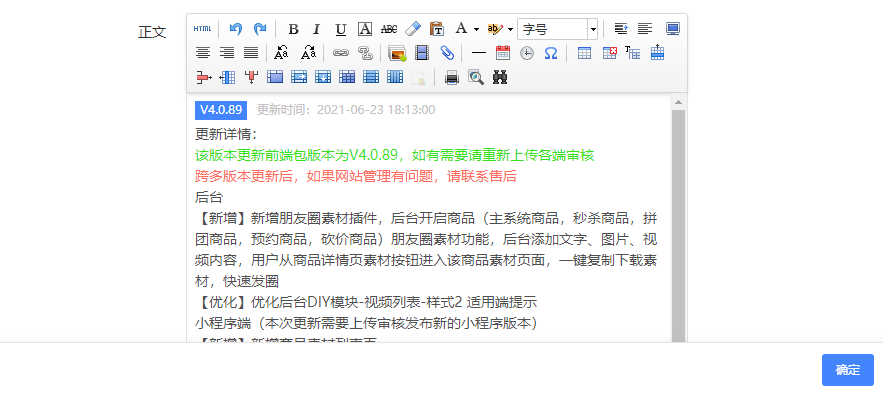Toggle italic text style
883x393 pixels.
(x=316, y=29)
